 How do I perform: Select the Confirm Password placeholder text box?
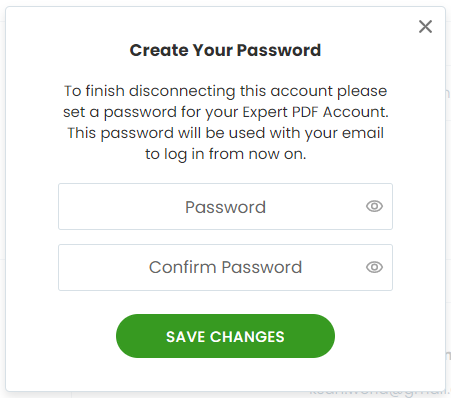225,267
